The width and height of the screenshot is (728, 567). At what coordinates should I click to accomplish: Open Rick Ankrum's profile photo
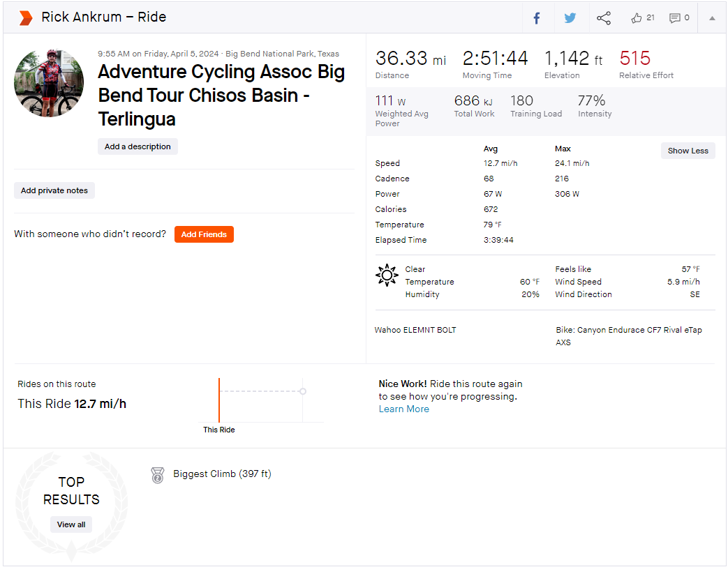(x=50, y=83)
